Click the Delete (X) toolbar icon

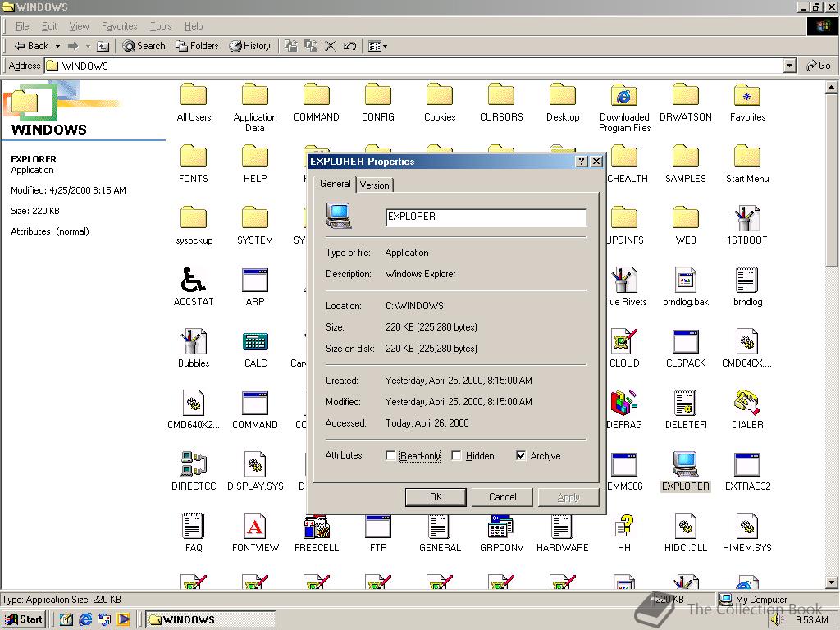click(331, 46)
